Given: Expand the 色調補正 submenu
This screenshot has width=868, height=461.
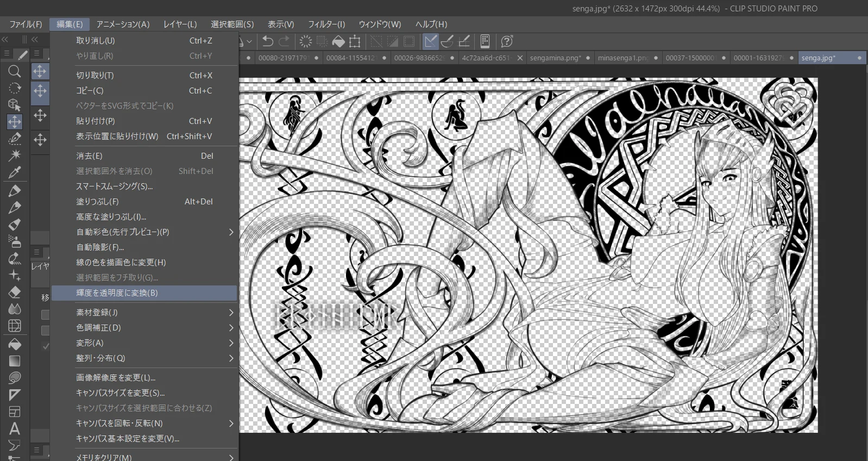Looking at the screenshot, I should pyautogui.click(x=231, y=328).
